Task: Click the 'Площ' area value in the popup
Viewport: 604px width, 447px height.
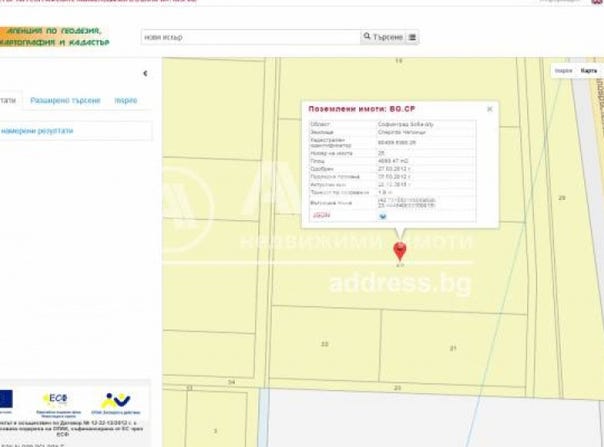Action: point(393,161)
